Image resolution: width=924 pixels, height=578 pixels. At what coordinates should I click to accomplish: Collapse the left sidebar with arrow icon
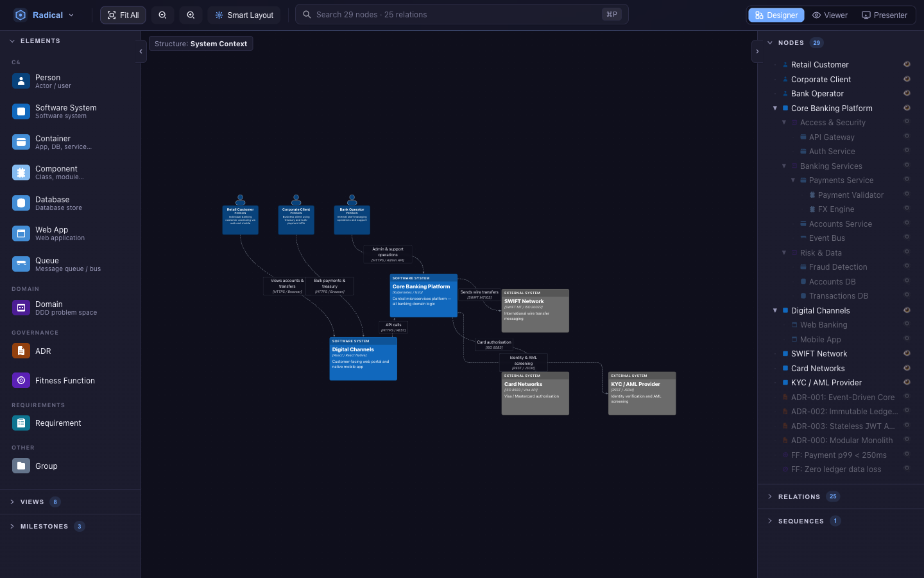point(141,51)
